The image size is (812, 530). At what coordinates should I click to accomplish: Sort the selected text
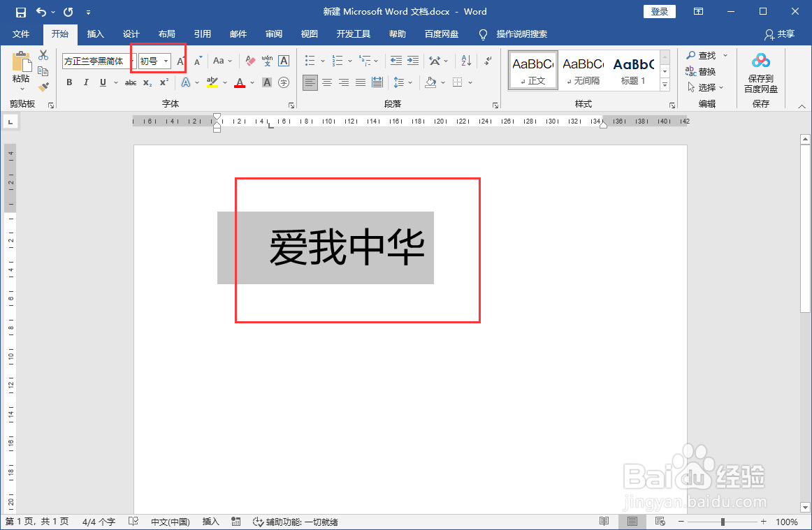point(465,61)
